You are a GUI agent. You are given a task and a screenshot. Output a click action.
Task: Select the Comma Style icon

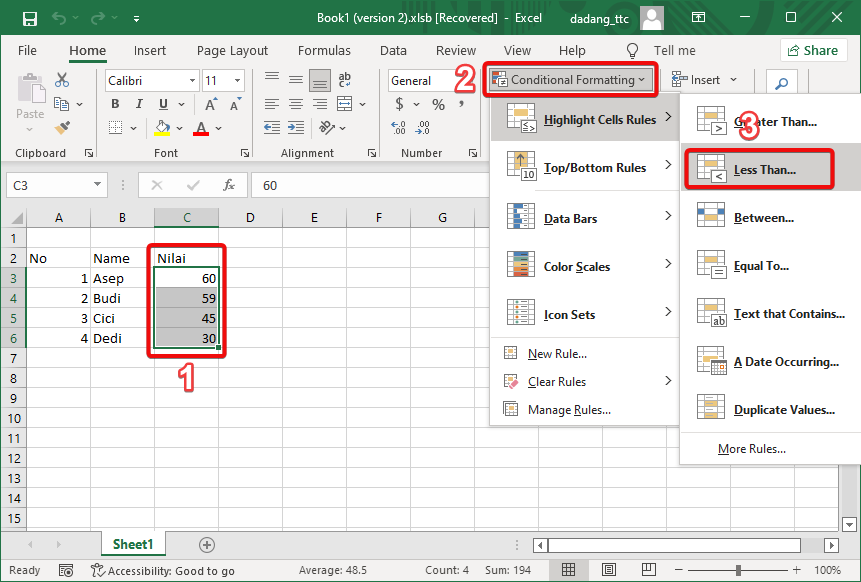(461, 103)
